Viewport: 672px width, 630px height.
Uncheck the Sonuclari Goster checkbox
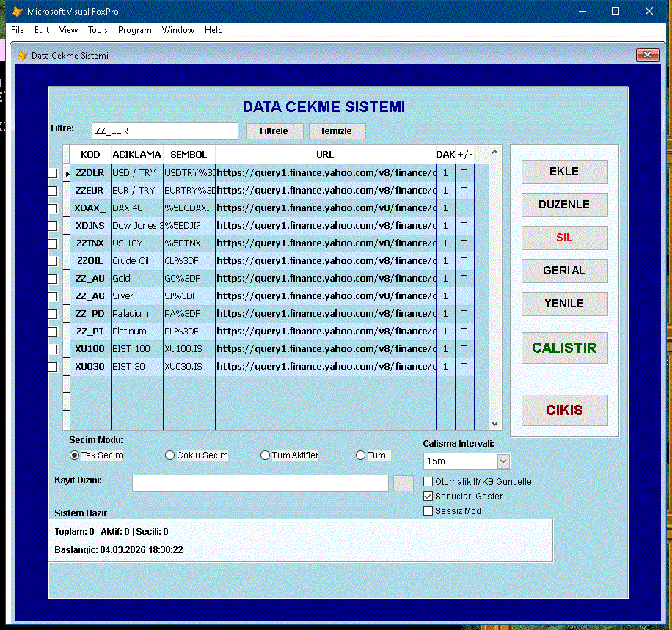pyautogui.click(x=428, y=497)
